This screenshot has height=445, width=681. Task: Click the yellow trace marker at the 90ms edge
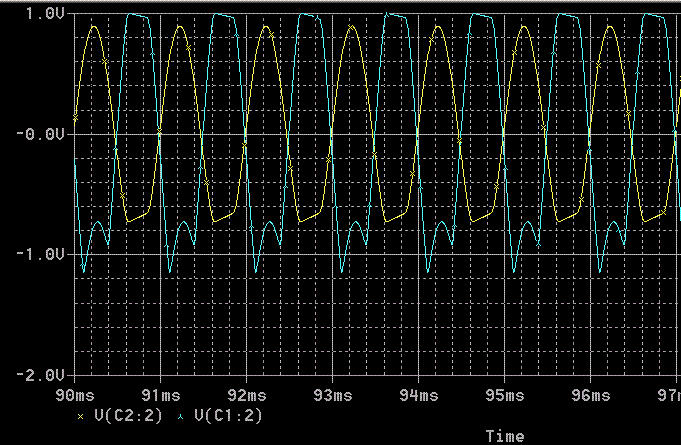tap(76, 118)
